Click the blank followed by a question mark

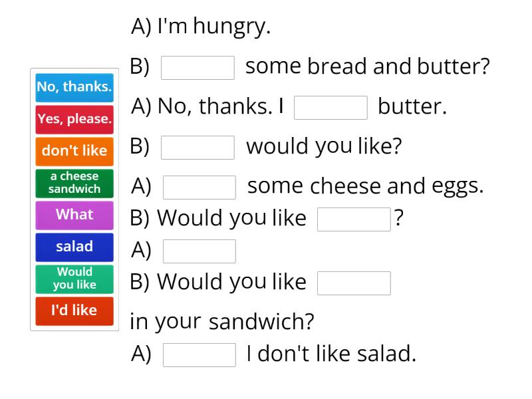coord(354,219)
